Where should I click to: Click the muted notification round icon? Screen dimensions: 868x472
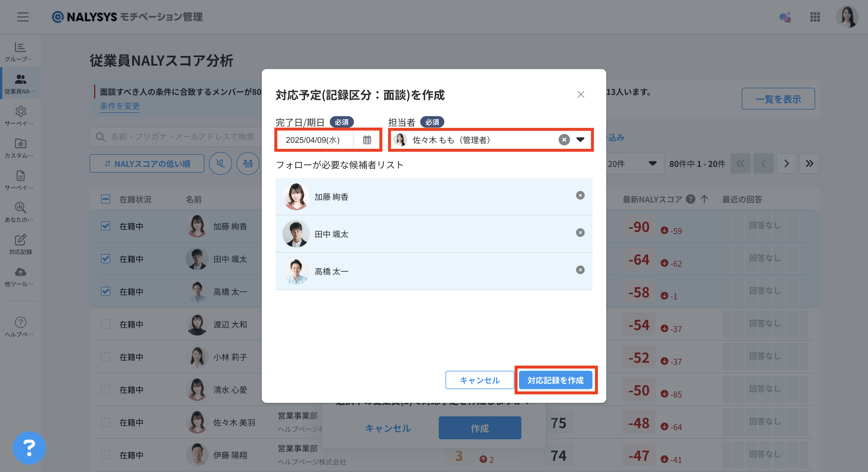220,164
